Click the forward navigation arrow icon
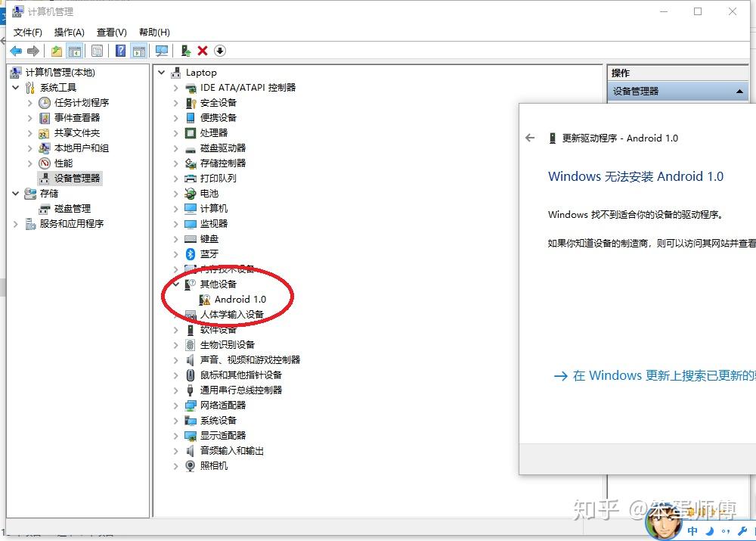The height and width of the screenshot is (541, 756). (33, 51)
